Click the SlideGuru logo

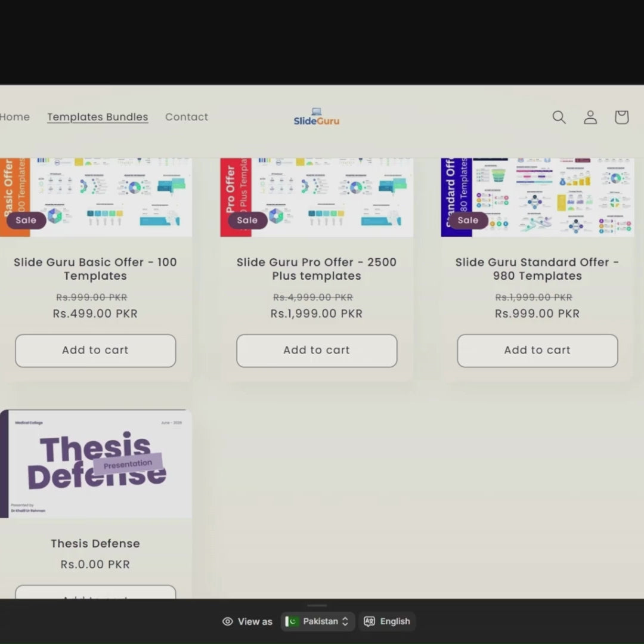pos(316,117)
